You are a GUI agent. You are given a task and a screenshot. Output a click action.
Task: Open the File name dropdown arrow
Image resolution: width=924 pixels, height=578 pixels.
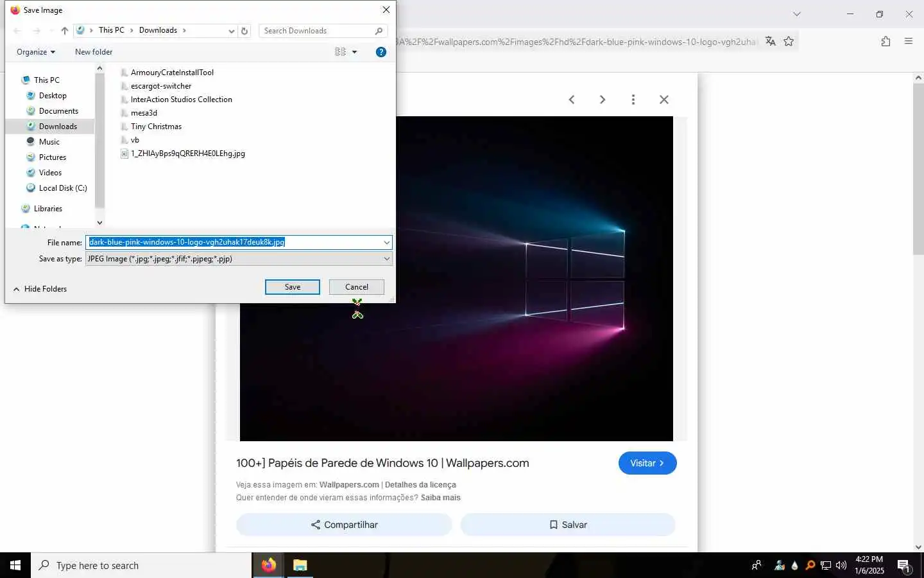click(x=387, y=242)
